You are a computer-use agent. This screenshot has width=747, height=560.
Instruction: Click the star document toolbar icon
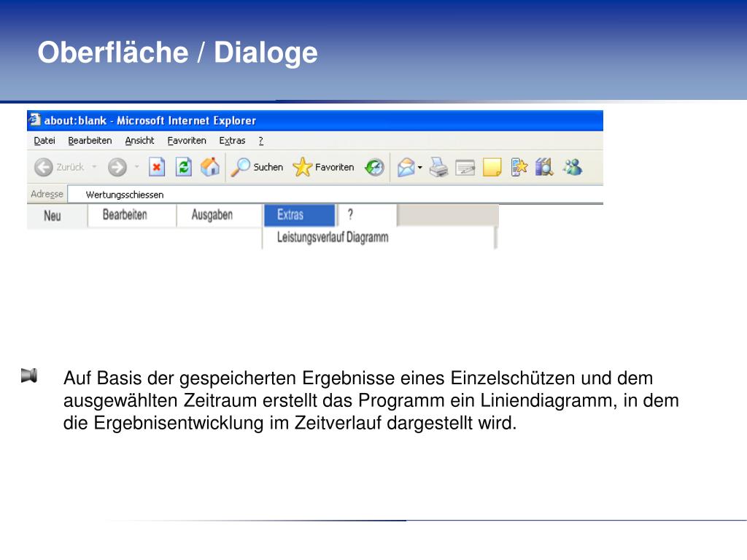[519, 167]
